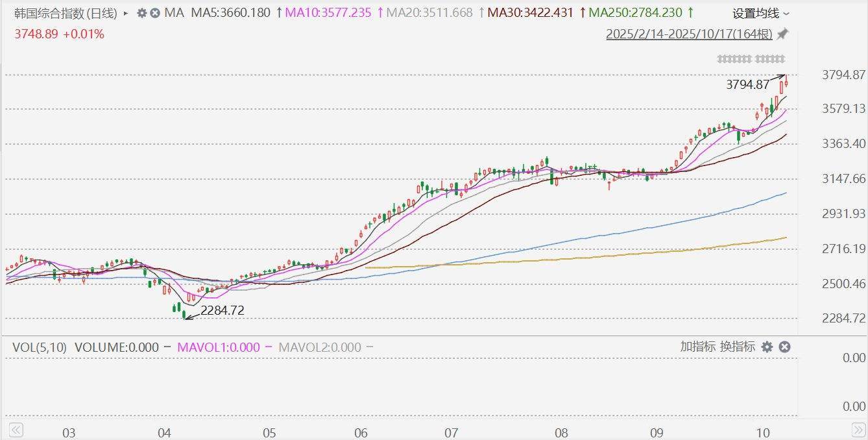Screen dimensions: 868x440
Task: Click 加指标 to add an indicator
Action: [698, 347]
